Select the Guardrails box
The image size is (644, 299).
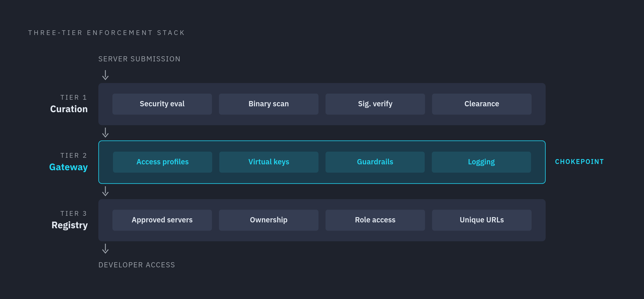click(x=375, y=162)
